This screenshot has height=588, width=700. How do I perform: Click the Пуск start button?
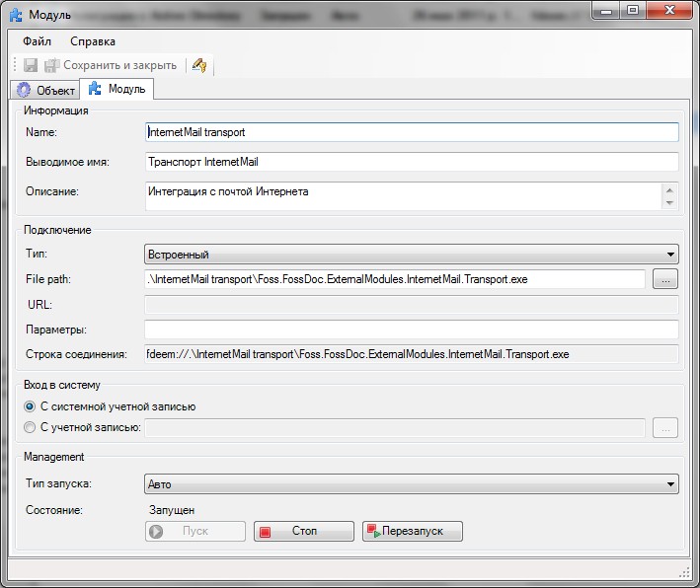[x=195, y=531]
